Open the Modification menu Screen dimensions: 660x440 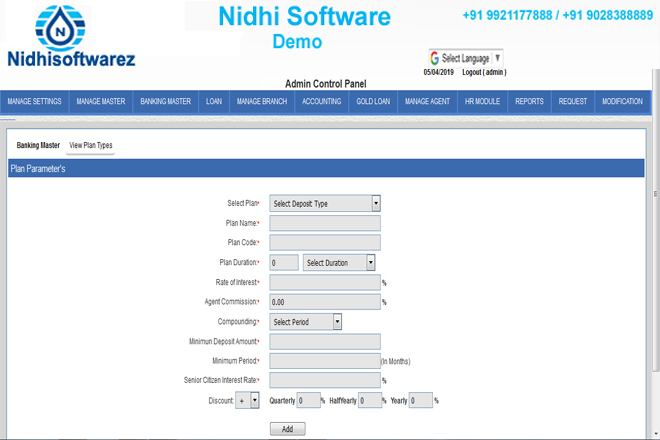(x=622, y=101)
